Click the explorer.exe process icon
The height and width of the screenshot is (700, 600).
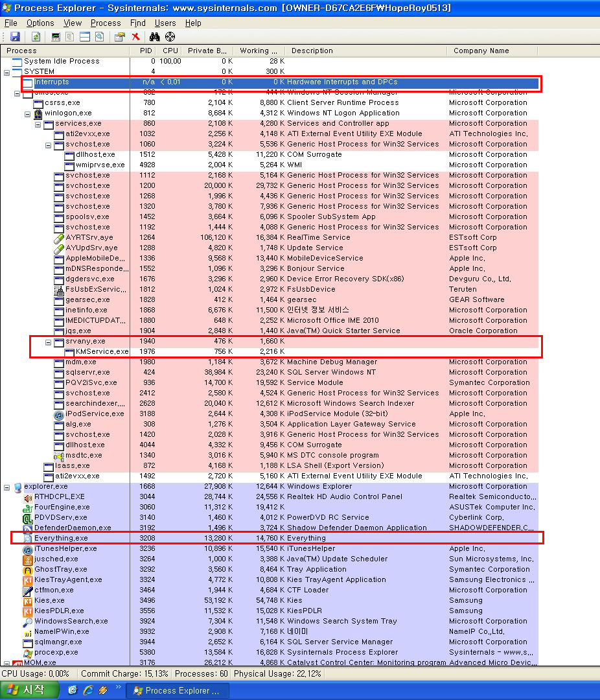[x=17, y=487]
